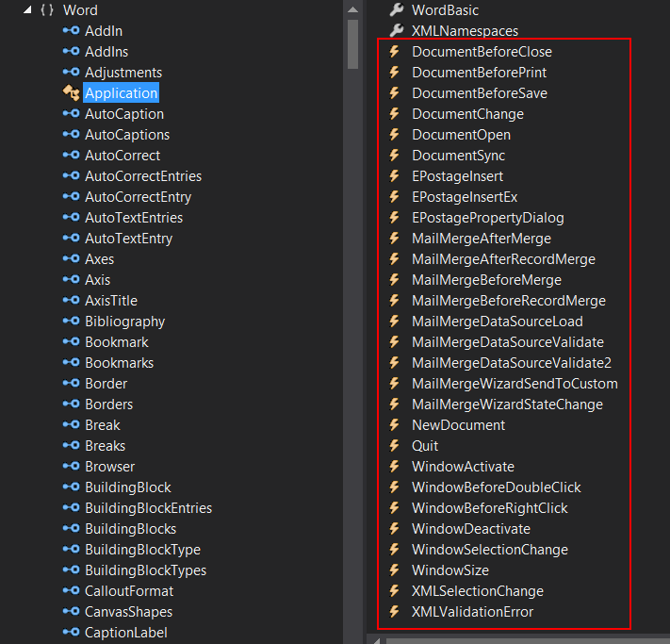Select AutoCorrectEntry in the tree
The image size is (670, 644).
[x=138, y=197]
